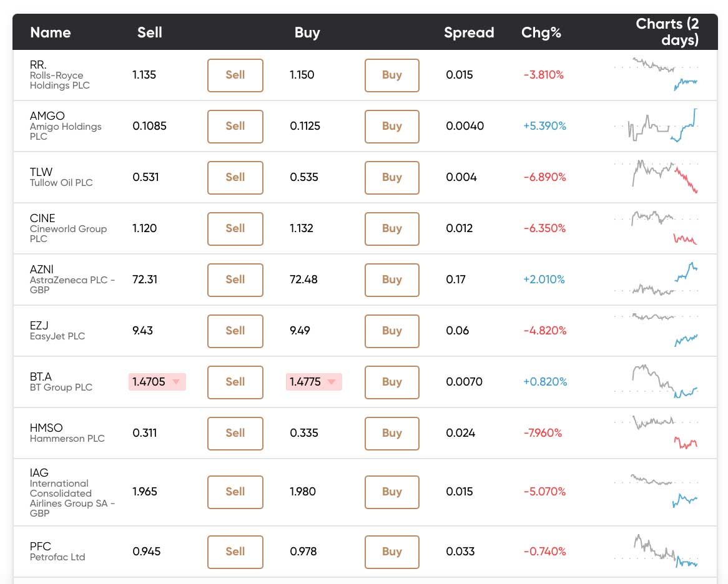View the Petrofac mini chart
728x584 pixels.
coord(656,551)
